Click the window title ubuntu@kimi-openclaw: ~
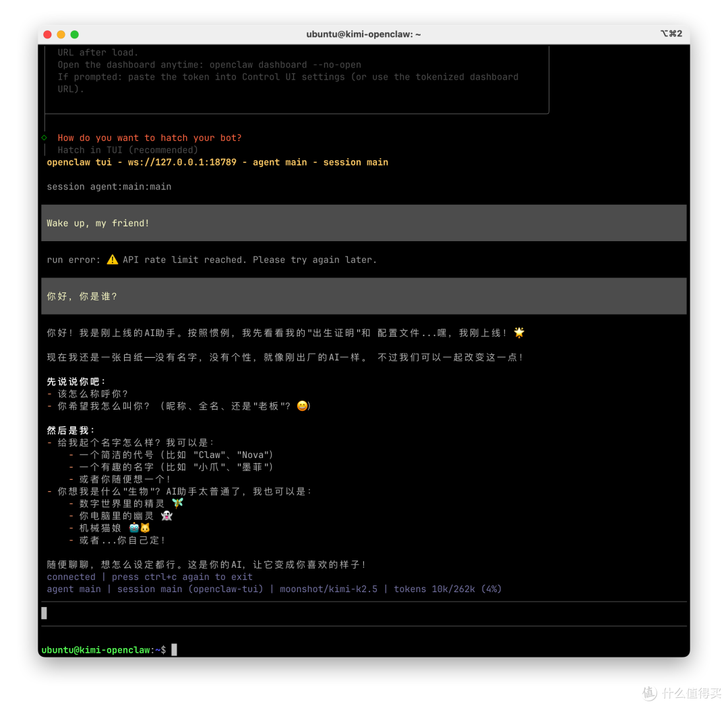The image size is (728, 708). point(363,34)
